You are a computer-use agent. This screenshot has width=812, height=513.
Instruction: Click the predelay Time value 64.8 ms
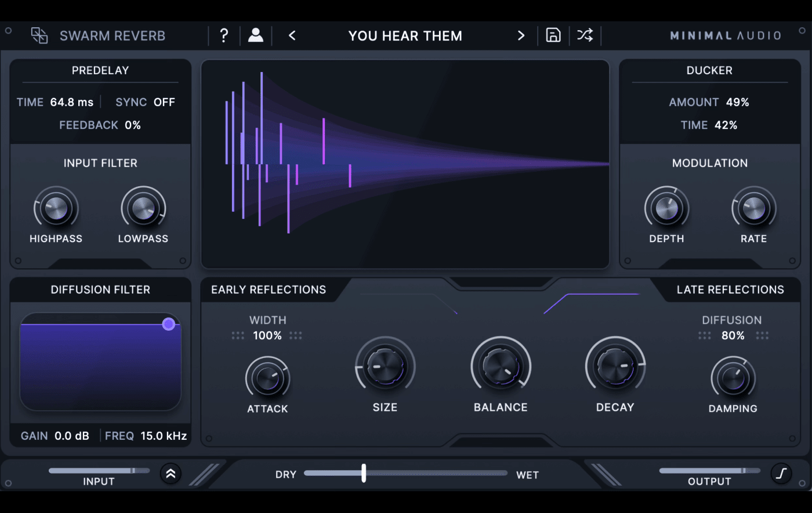point(71,102)
